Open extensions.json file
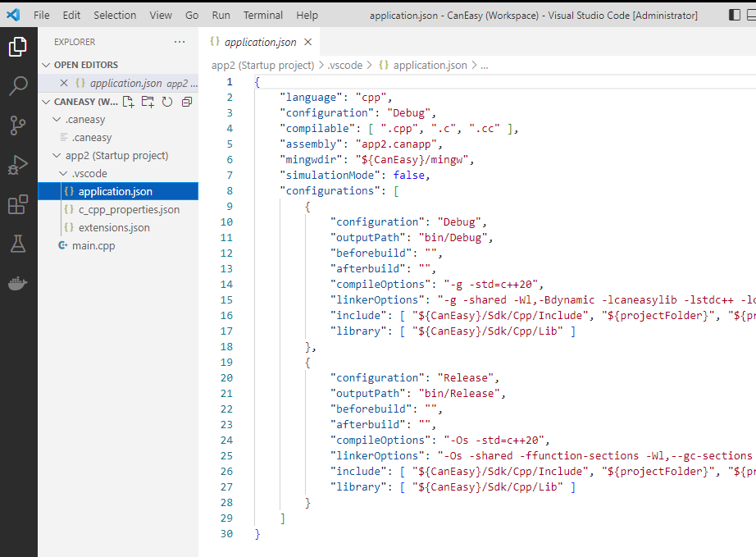The width and height of the screenshot is (756, 557). coord(118,227)
